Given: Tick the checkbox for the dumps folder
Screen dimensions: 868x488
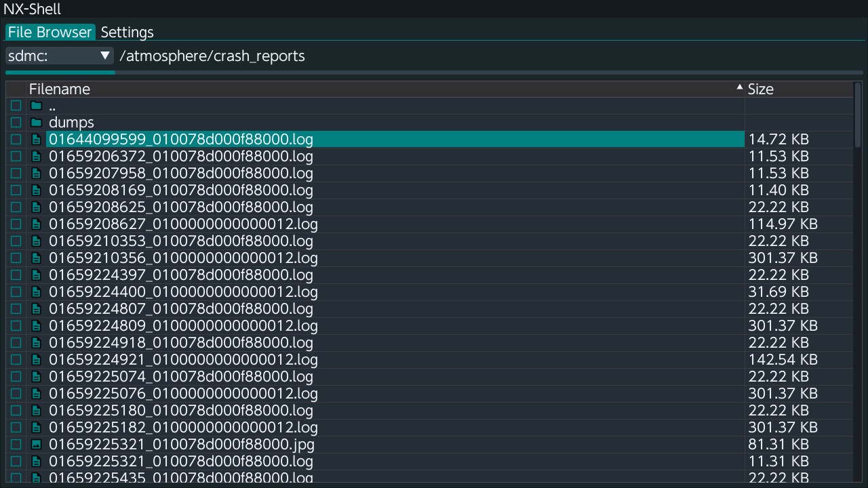Looking at the screenshot, I should point(16,123).
